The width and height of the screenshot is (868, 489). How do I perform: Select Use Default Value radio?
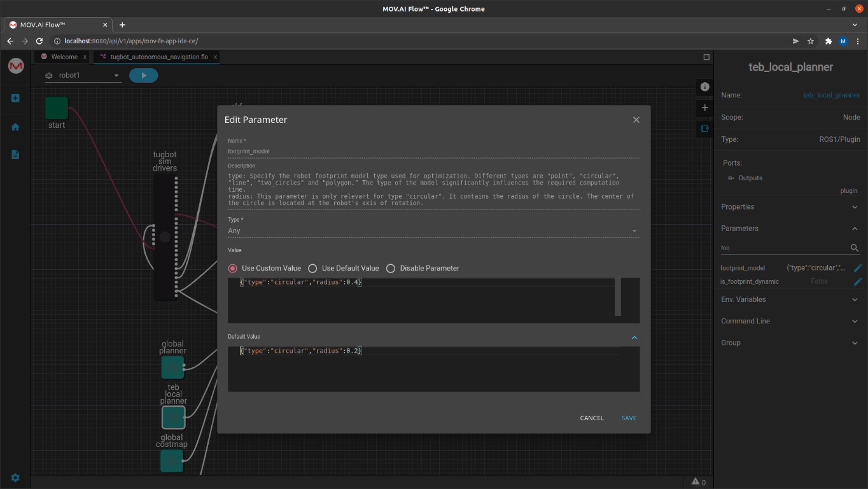click(312, 268)
